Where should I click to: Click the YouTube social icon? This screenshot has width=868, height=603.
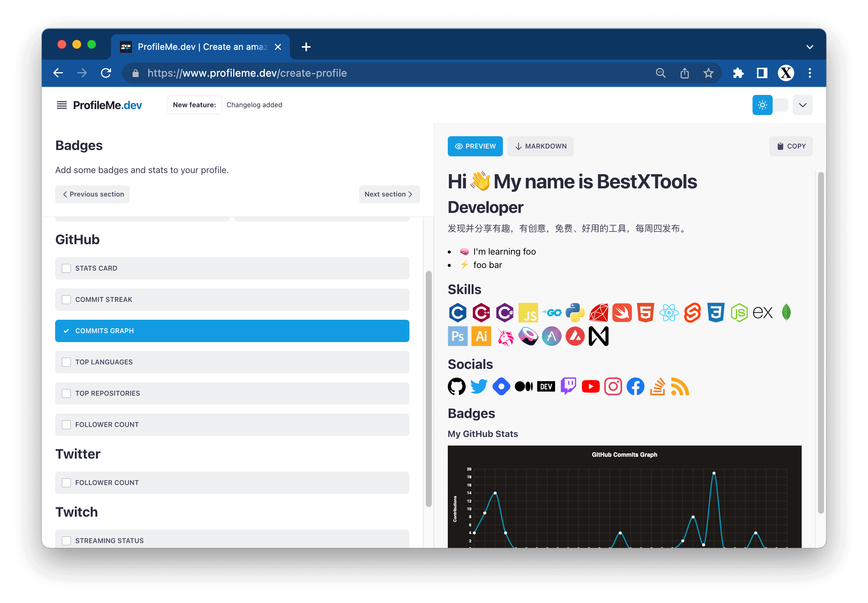590,386
